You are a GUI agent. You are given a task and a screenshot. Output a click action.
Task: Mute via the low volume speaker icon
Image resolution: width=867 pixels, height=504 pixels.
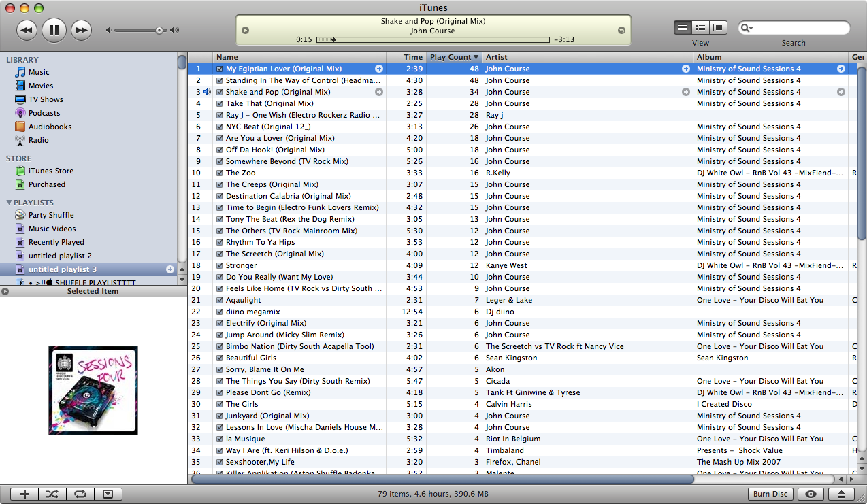point(109,30)
